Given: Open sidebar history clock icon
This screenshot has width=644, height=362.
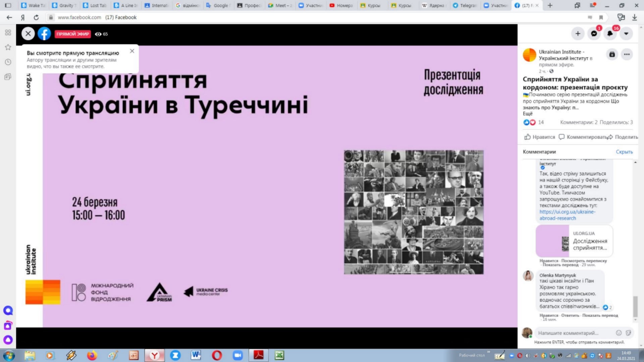Looking at the screenshot, I should tap(8, 62).
